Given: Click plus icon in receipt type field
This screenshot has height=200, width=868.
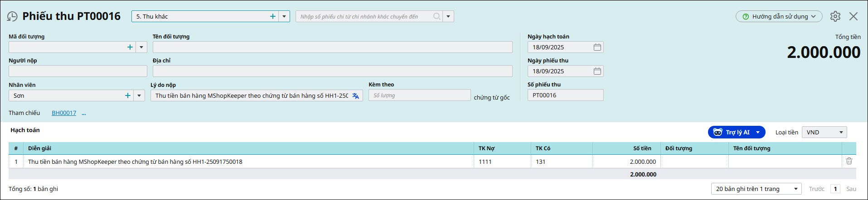Looking at the screenshot, I should (273, 16).
